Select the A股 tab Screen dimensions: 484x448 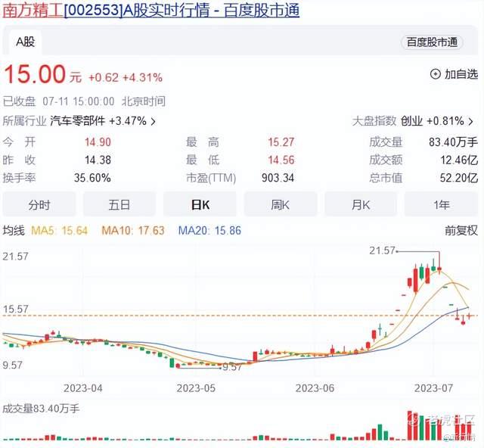(25, 42)
